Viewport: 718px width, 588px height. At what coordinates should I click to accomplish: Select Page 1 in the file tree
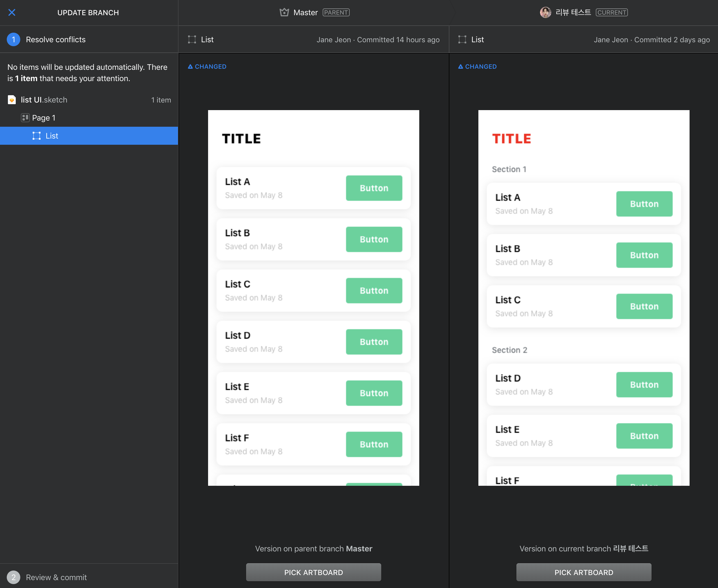pyautogui.click(x=44, y=118)
